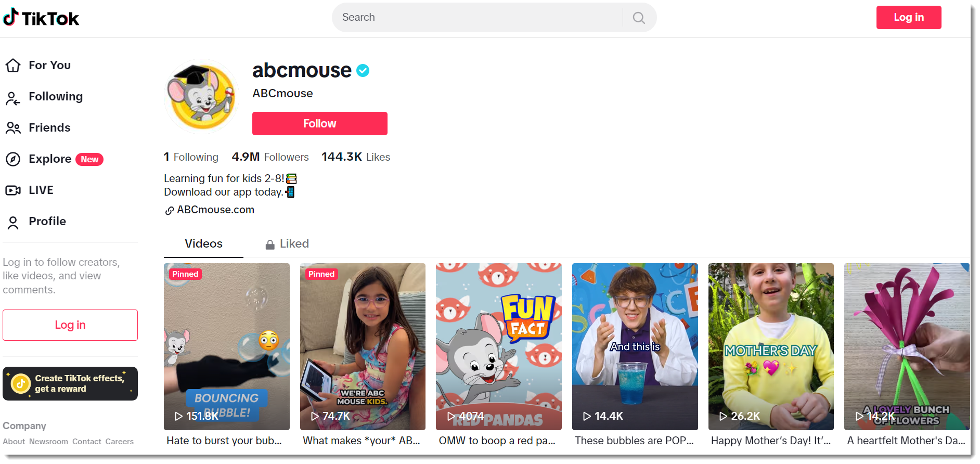
Task: Click the abcmouse profile avatar
Action: click(x=202, y=96)
